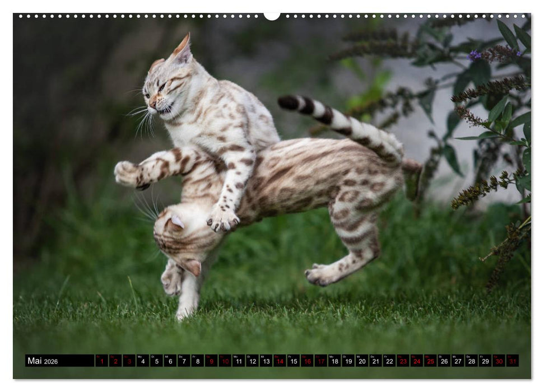This screenshot has height=392, width=544.
Task: Select date 16 marked in red
Action: click(306, 361)
